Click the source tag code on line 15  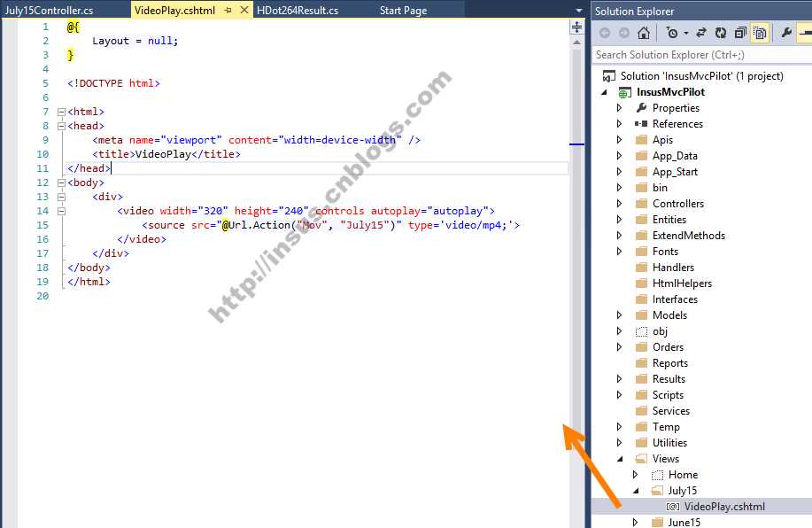click(x=330, y=225)
